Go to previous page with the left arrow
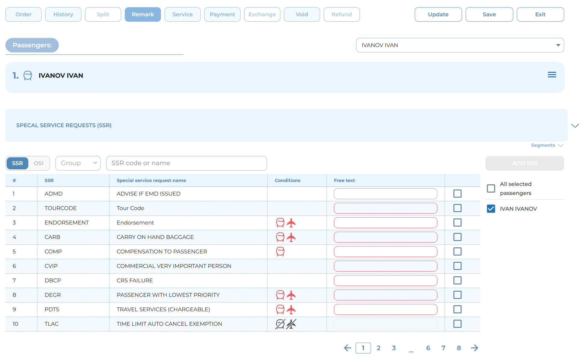This screenshot has height=364, width=588. coord(347,348)
